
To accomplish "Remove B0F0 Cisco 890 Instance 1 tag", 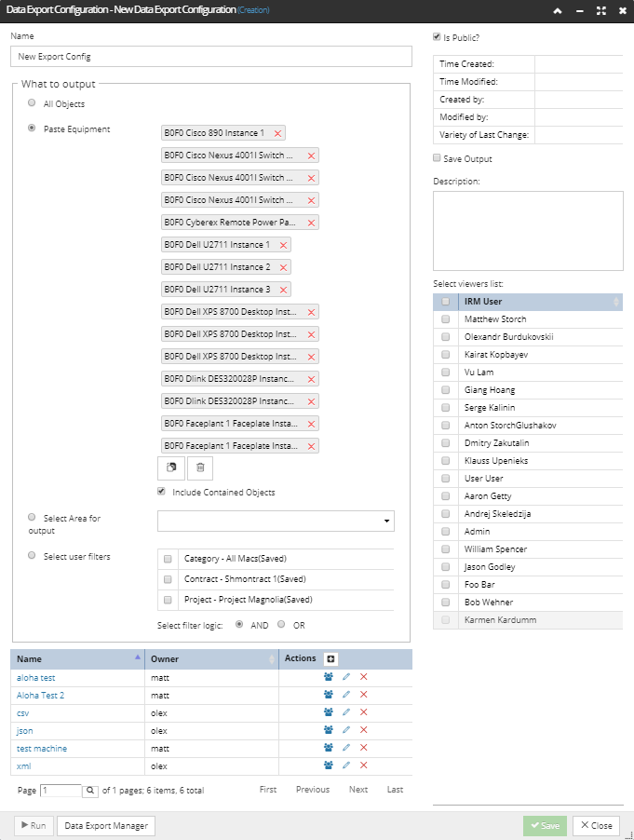I will (x=277, y=133).
